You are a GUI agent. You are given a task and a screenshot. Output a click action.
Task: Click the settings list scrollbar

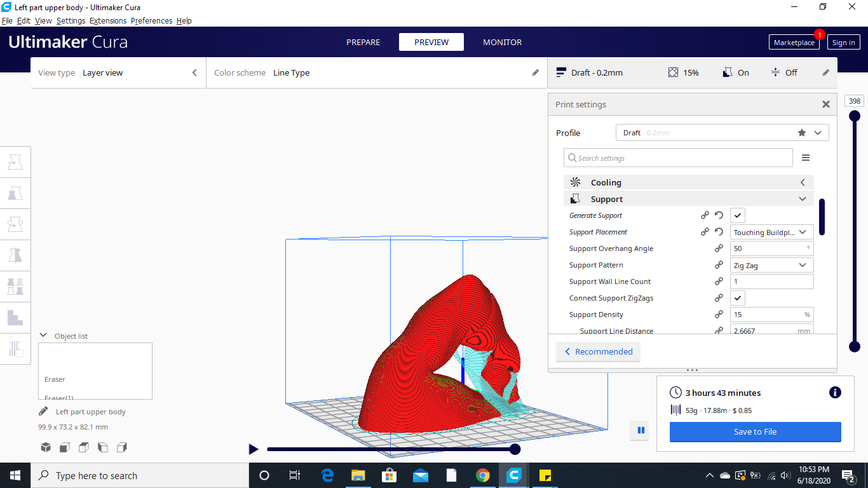(x=822, y=217)
